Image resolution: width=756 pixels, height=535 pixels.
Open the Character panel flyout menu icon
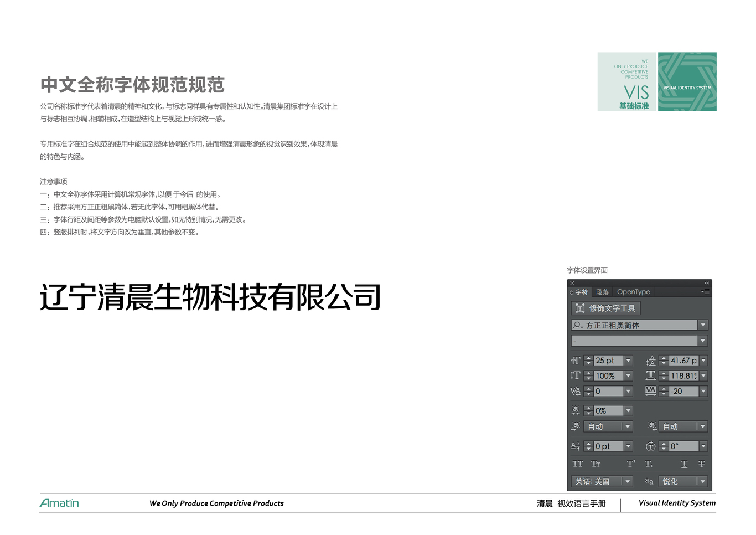(705, 292)
